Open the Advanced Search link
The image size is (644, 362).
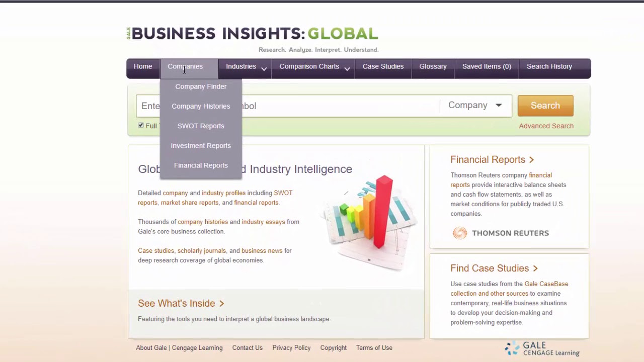546,126
